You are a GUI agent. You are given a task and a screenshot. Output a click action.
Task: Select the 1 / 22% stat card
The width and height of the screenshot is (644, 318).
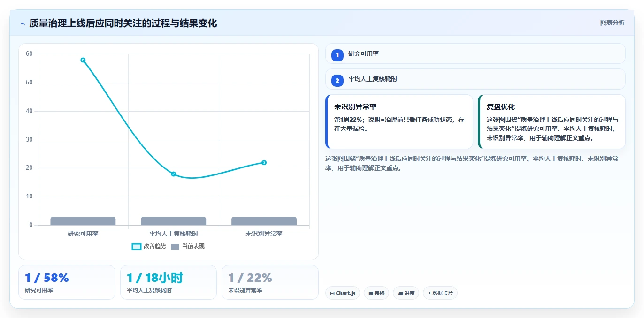coord(270,282)
